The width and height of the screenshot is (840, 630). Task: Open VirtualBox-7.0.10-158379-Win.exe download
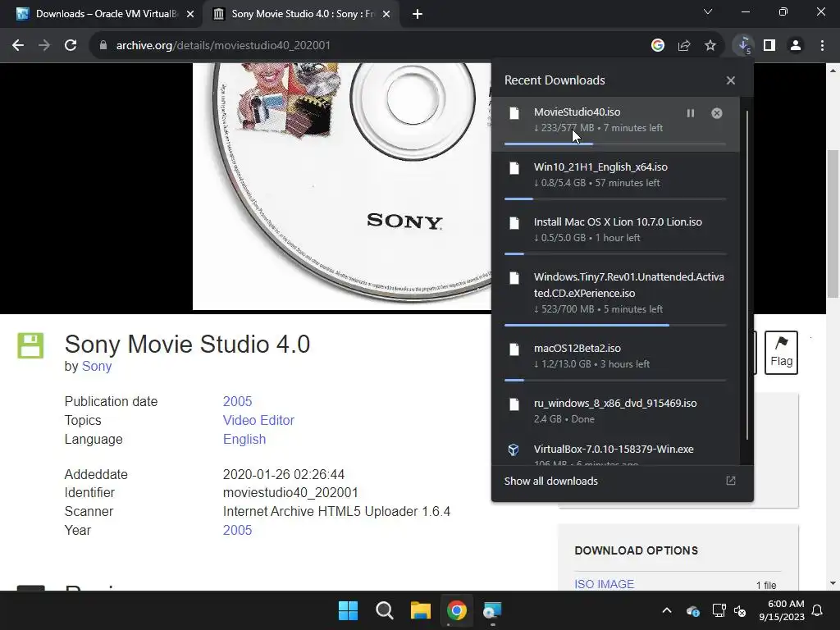(x=615, y=452)
